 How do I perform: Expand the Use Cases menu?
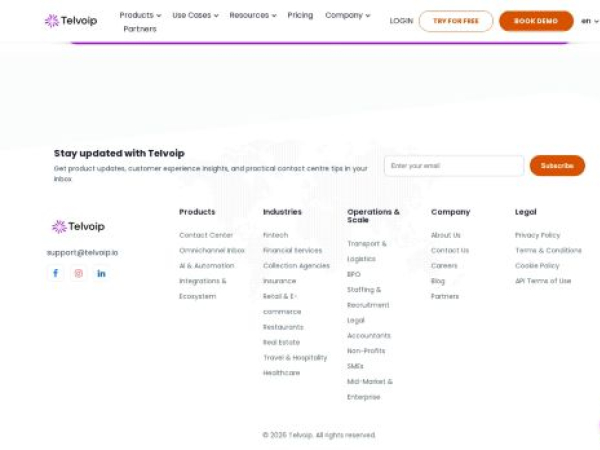pos(195,15)
